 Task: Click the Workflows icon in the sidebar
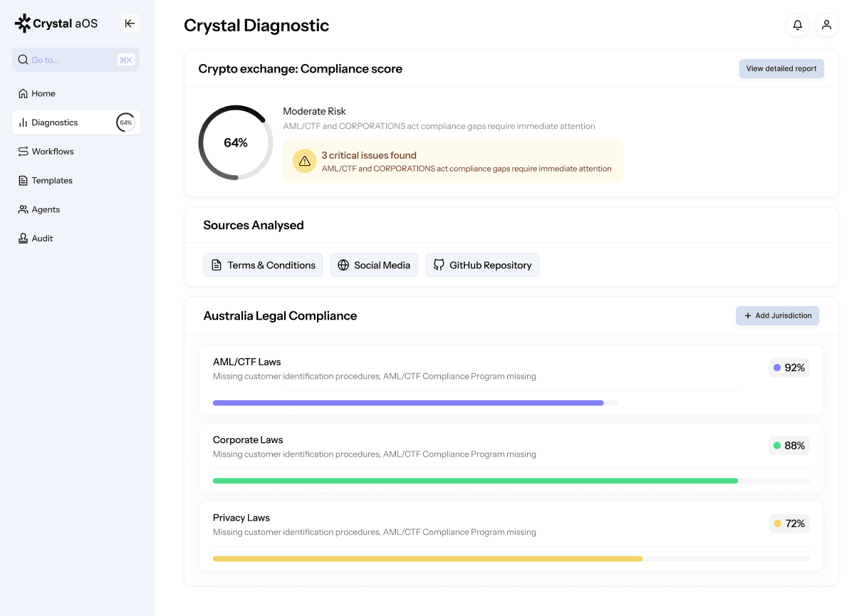click(x=21, y=151)
